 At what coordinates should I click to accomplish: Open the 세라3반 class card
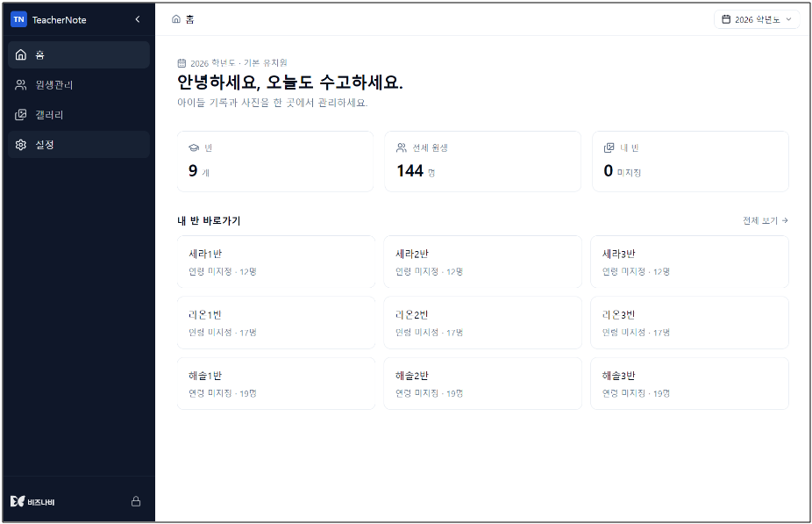[x=690, y=262]
